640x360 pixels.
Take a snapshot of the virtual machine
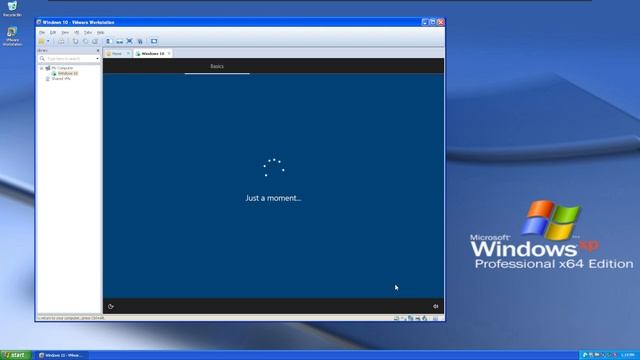click(75, 41)
